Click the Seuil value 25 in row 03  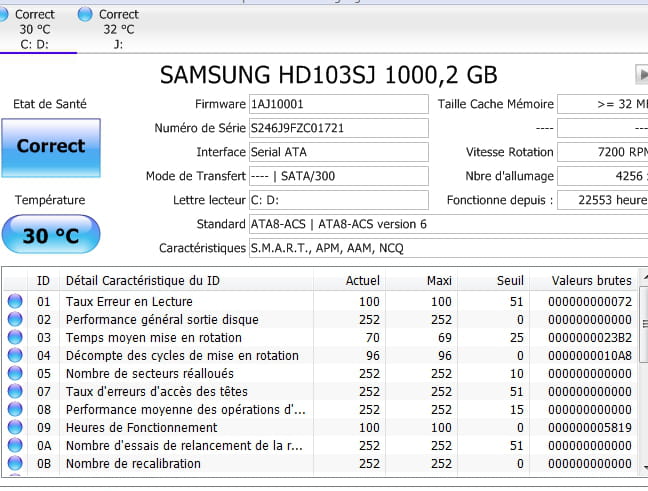click(517, 338)
